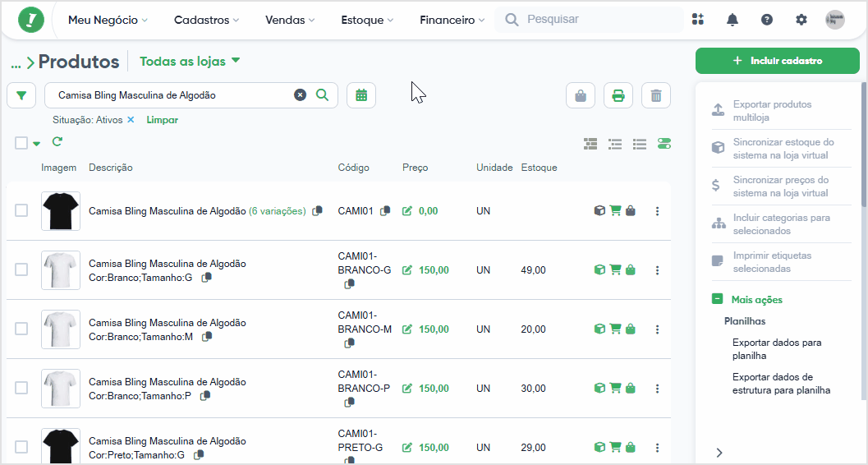Remove the Situação: Ativos filter
The width and height of the screenshot is (868, 465).
click(x=131, y=120)
